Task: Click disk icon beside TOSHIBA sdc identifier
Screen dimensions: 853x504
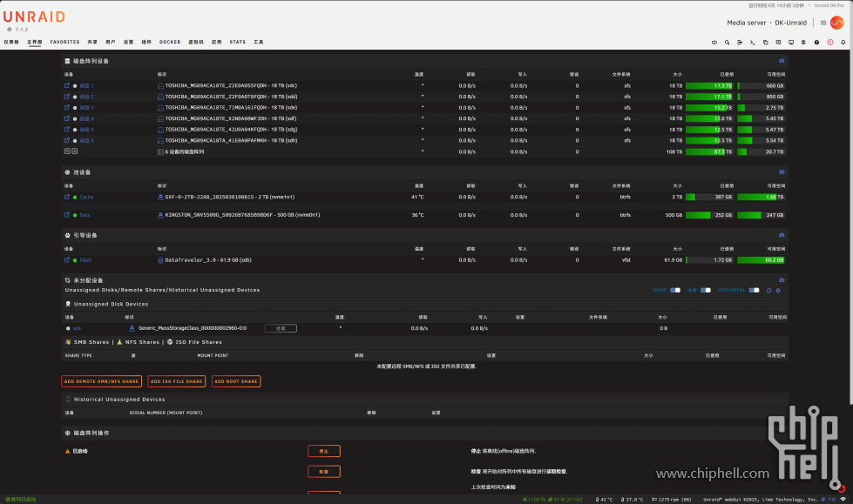Action: [x=160, y=86]
